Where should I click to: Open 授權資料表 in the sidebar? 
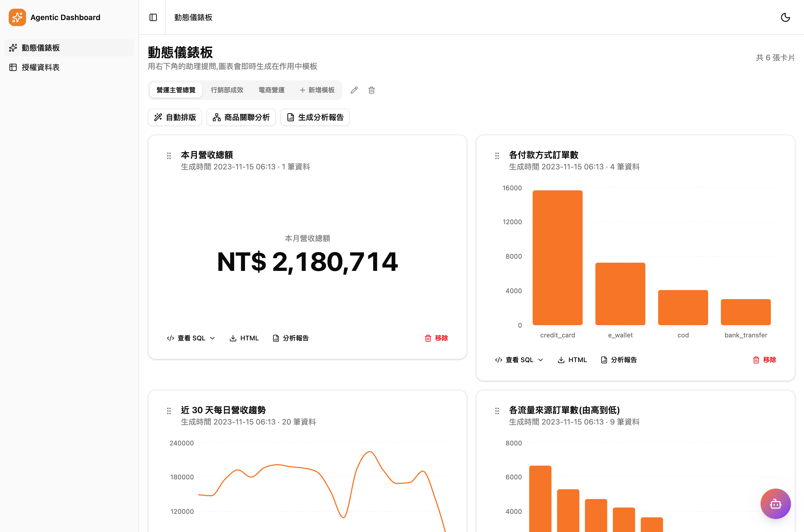69,67
